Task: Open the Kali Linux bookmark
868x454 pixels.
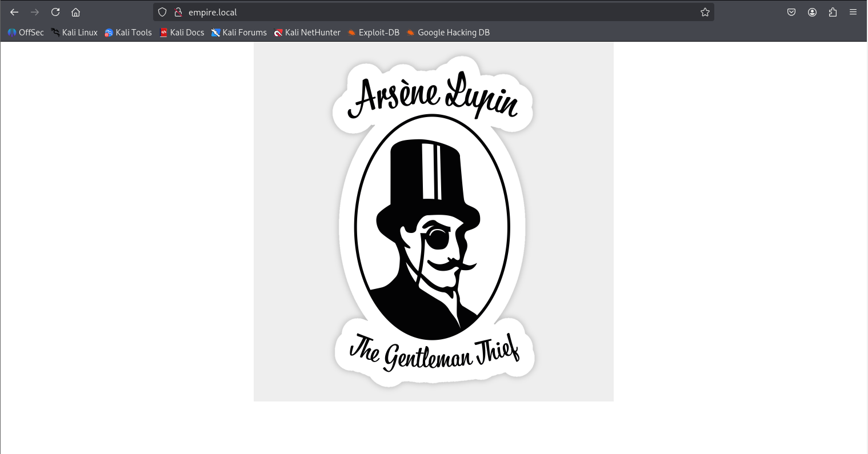Action: click(x=74, y=33)
